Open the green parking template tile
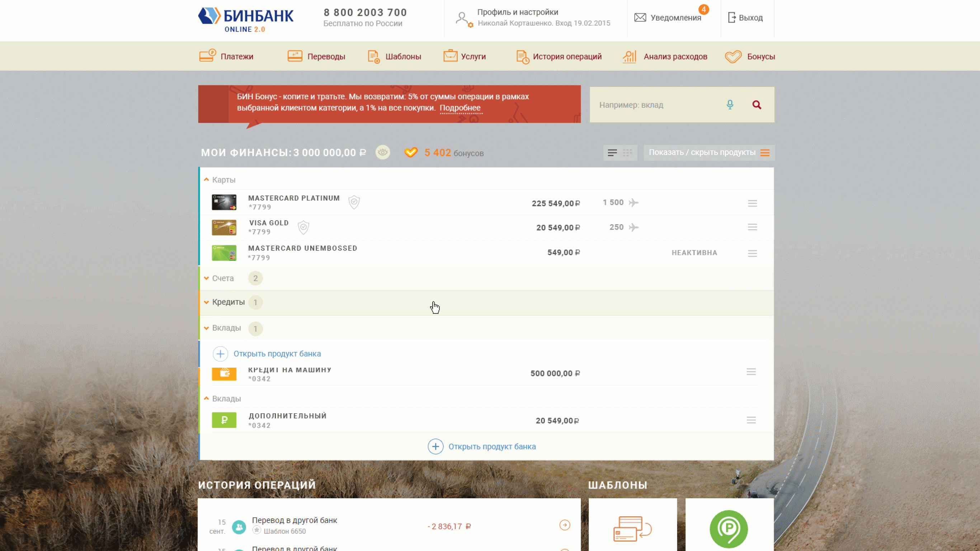Screen dimensions: 980x551 pyautogui.click(x=729, y=524)
